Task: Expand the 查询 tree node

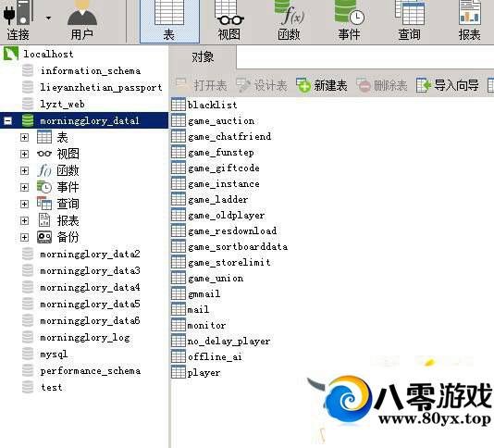Action: (24, 204)
